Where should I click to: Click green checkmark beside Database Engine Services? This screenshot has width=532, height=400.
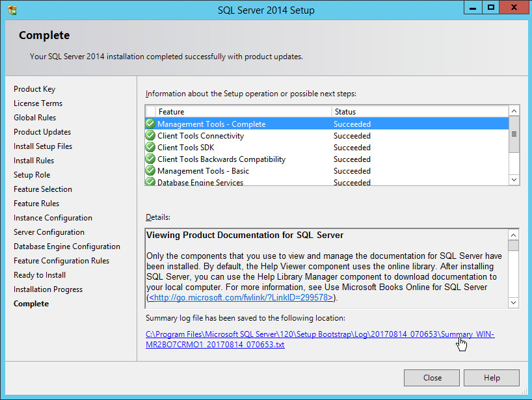[150, 182]
